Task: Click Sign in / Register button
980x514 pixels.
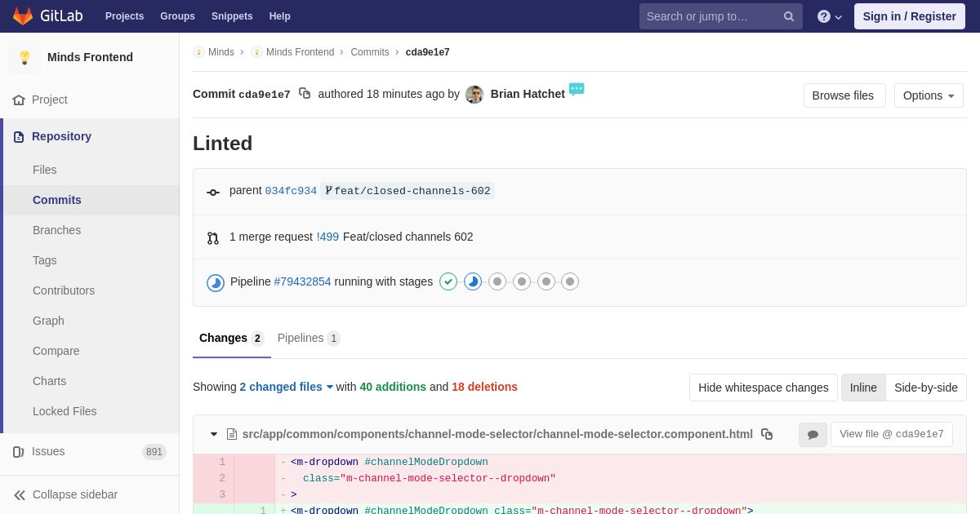Action: pos(910,16)
